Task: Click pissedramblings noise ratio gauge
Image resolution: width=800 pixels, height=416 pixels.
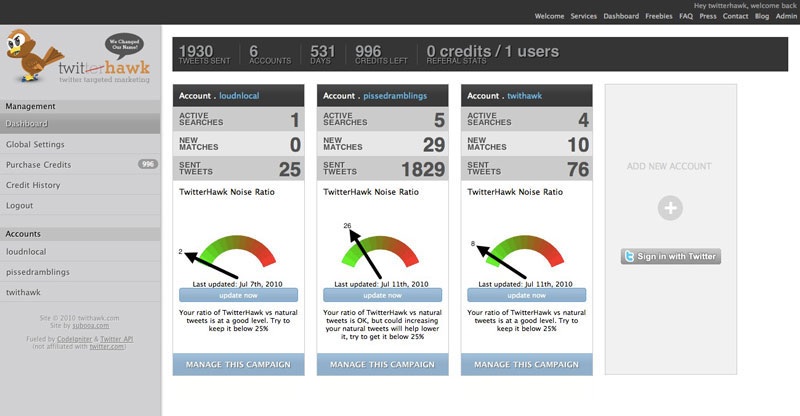Action: click(380, 253)
